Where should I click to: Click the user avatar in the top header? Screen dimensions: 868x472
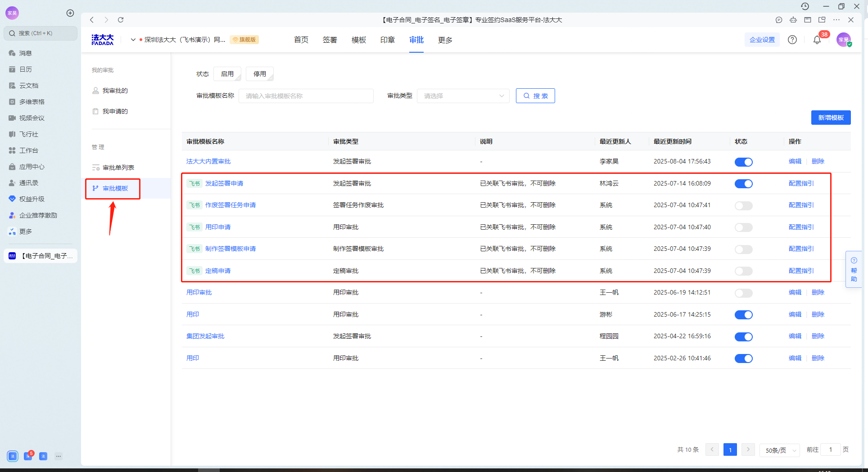pyautogui.click(x=844, y=40)
